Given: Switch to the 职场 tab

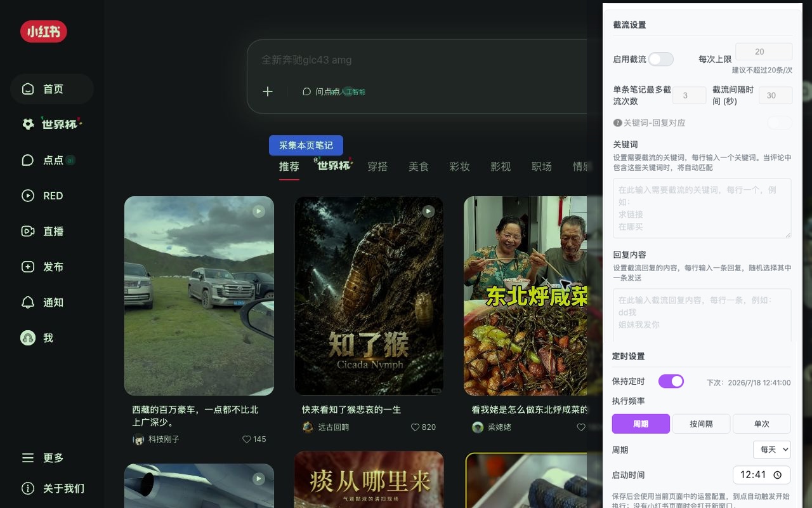Looking at the screenshot, I should (542, 166).
